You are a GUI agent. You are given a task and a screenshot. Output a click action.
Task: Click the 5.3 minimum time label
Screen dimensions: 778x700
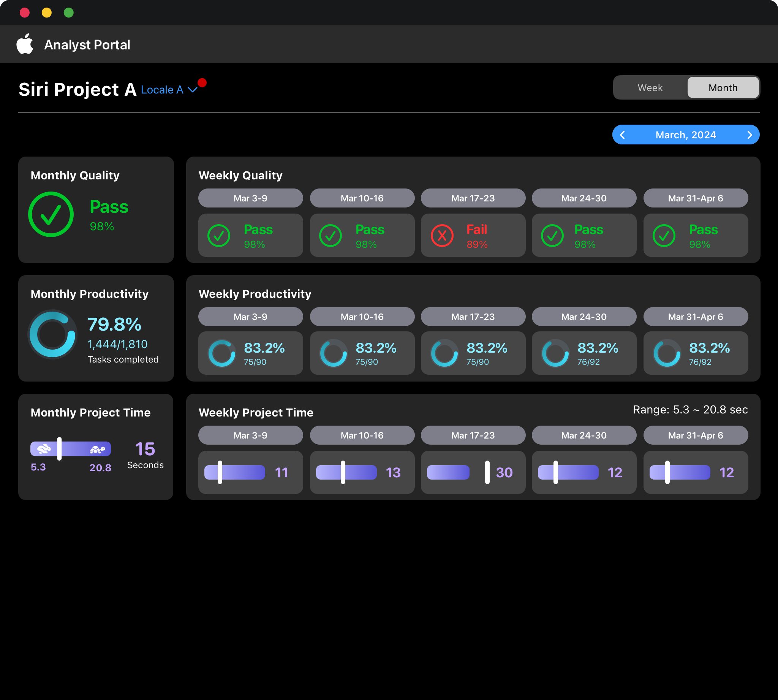tap(38, 467)
